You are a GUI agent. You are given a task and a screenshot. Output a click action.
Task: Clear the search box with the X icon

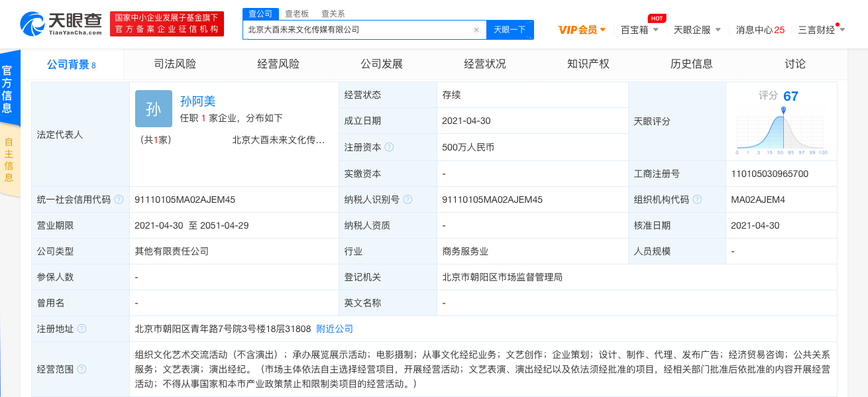pos(476,30)
